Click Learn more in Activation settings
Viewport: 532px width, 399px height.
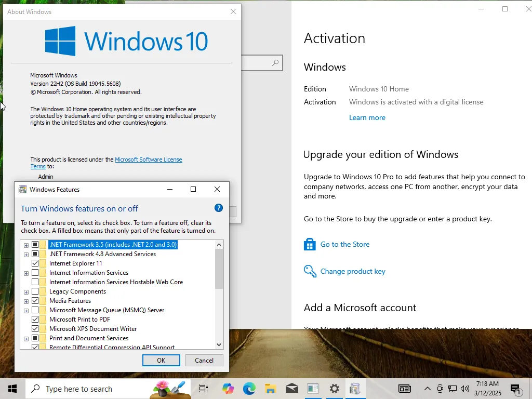tap(367, 117)
